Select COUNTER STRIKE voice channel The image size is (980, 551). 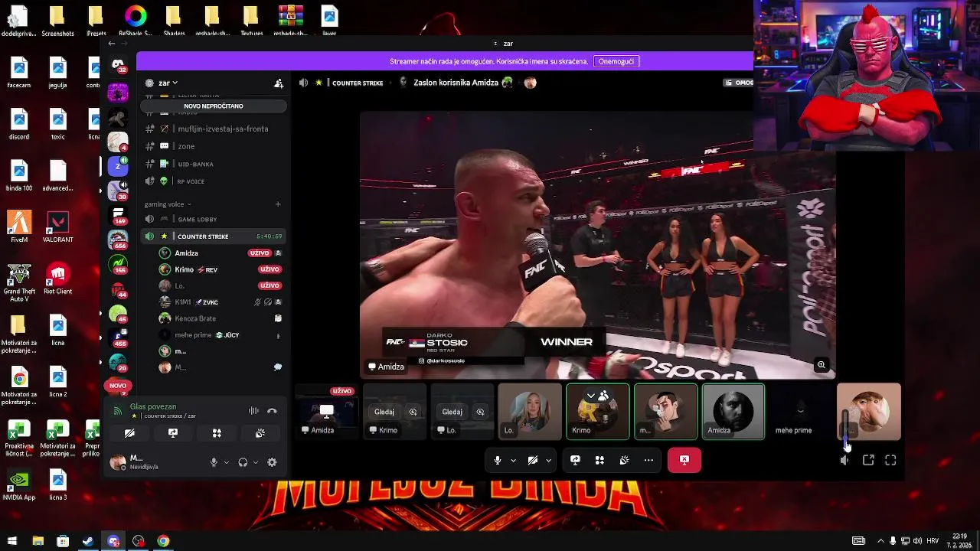tap(214, 236)
